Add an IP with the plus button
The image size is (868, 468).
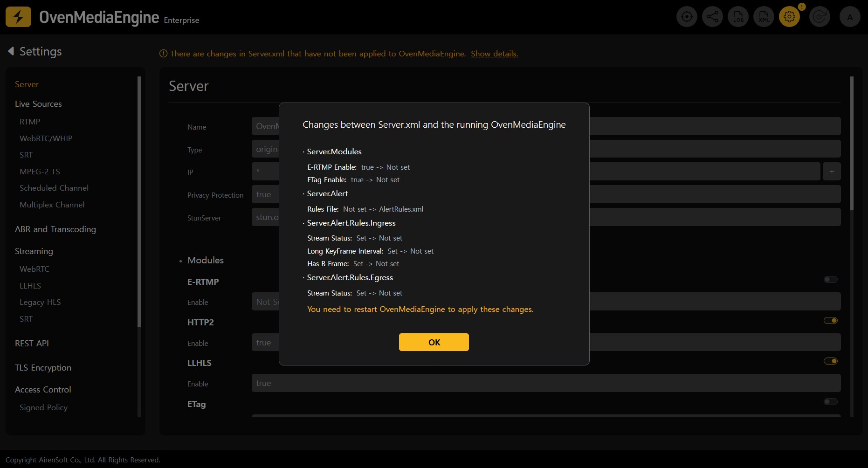click(x=832, y=172)
